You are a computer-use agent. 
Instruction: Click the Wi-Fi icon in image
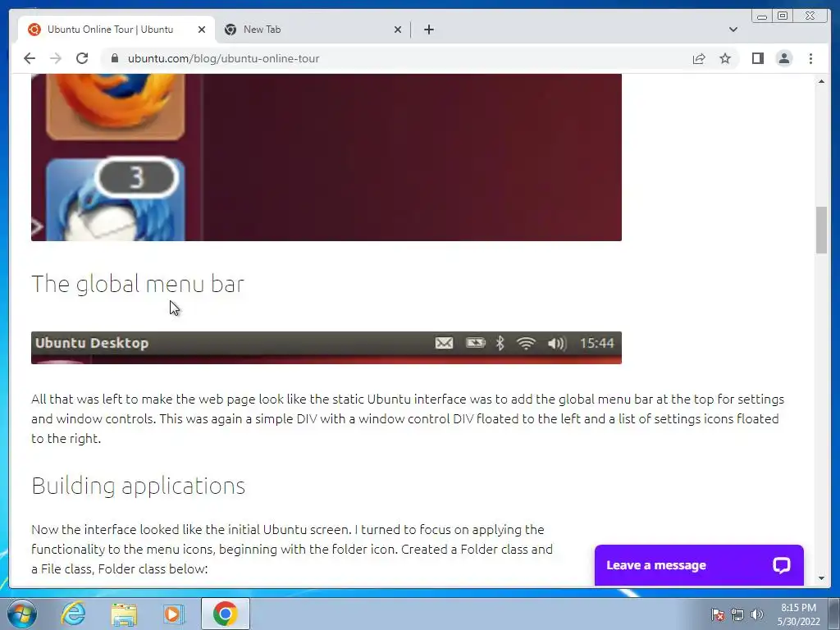(x=526, y=343)
